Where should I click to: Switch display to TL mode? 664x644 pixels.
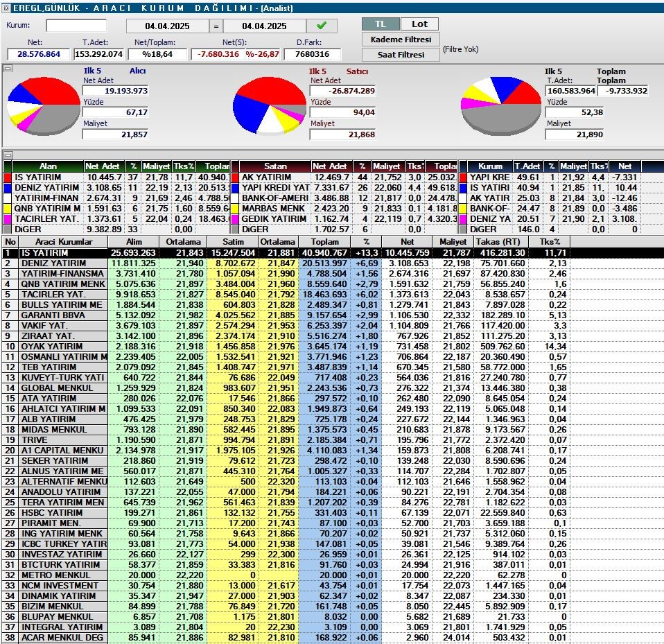click(381, 24)
